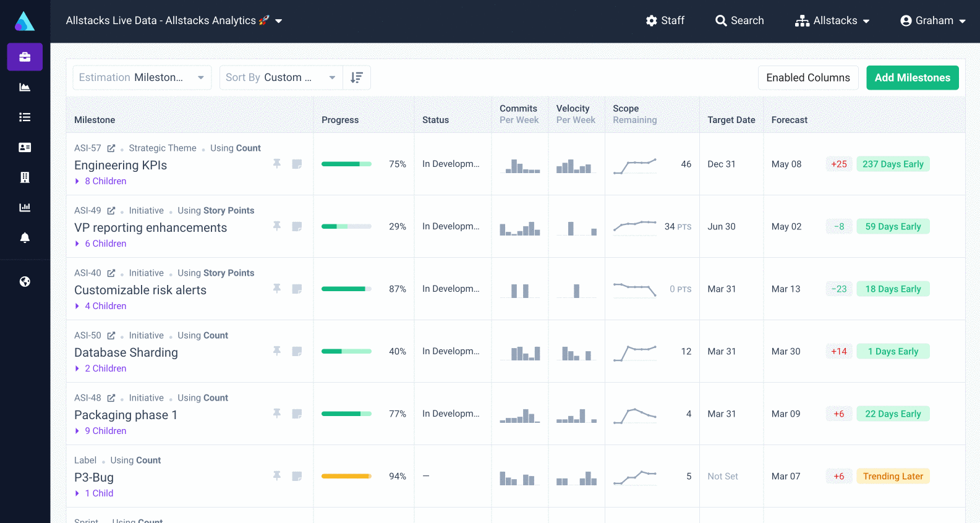Open the briefcase portfolio sidebar icon
The width and height of the screenshot is (980, 523).
pyautogui.click(x=25, y=57)
